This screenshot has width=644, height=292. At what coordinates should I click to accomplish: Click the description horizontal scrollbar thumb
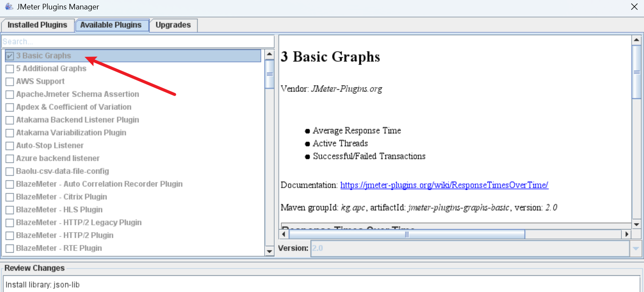(x=407, y=234)
